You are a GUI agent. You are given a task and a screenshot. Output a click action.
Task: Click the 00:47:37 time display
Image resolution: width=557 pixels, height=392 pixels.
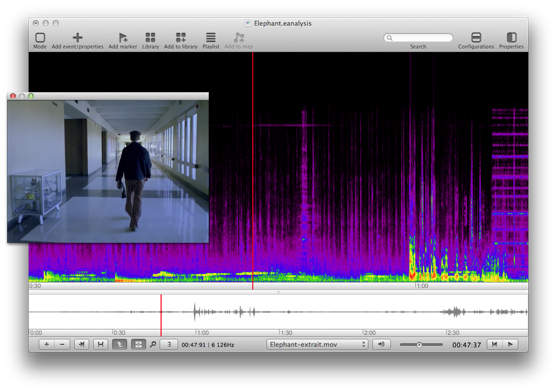[466, 345]
